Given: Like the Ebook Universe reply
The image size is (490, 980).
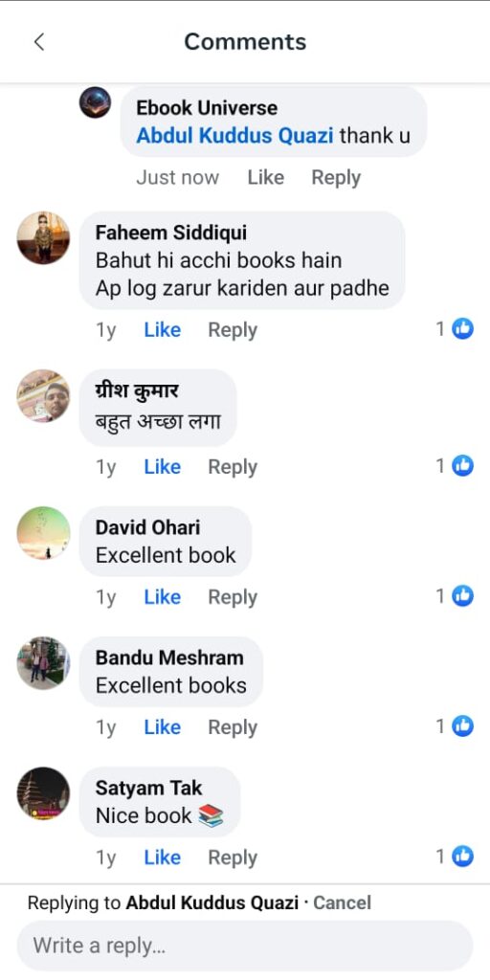Looking at the screenshot, I should pos(266,177).
